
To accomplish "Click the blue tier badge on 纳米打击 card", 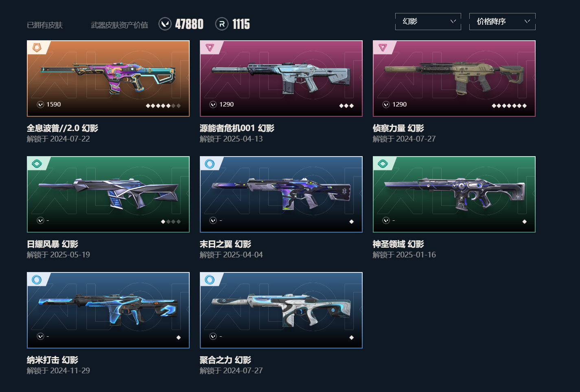I will point(37,279).
